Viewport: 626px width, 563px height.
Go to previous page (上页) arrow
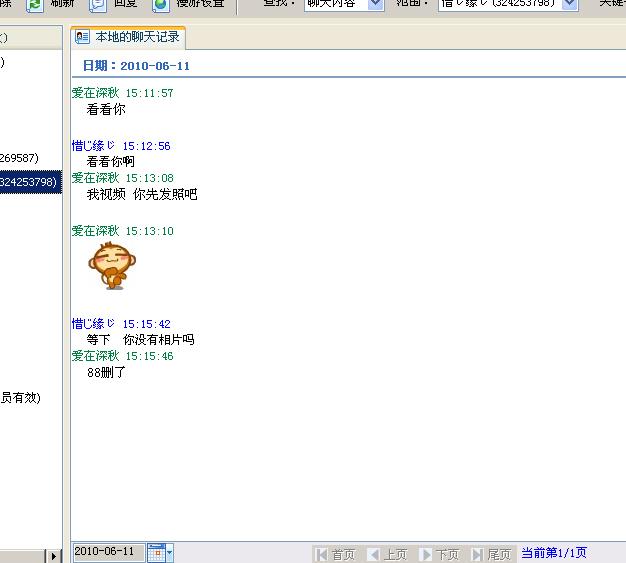(374, 554)
